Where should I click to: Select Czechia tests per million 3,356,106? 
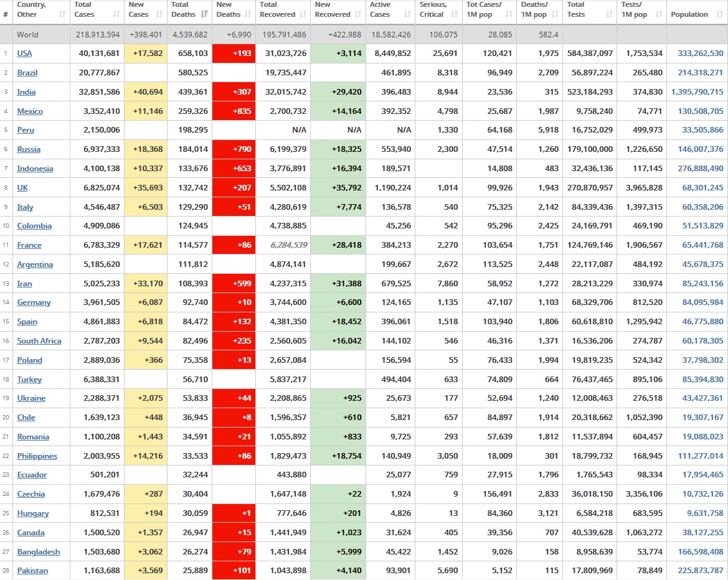[644, 494]
